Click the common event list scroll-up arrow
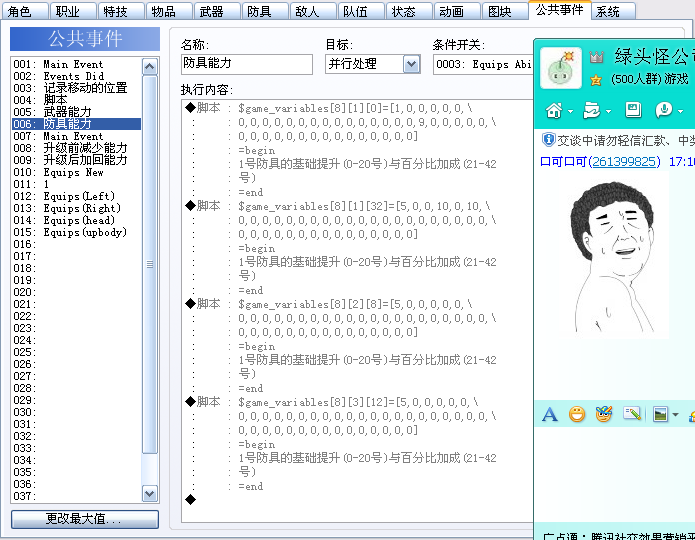695x540 pixels. click(150, 67)
